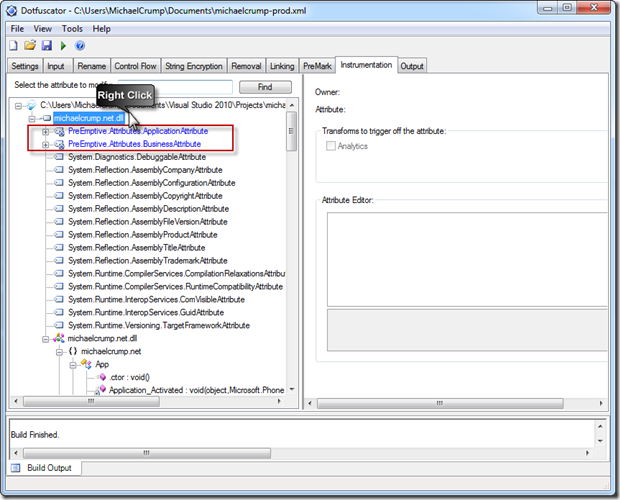Screen dimensions: 620x500
Task: Select the CompilationRelaxationsAttribute row
Action: [x=176, y=274]
